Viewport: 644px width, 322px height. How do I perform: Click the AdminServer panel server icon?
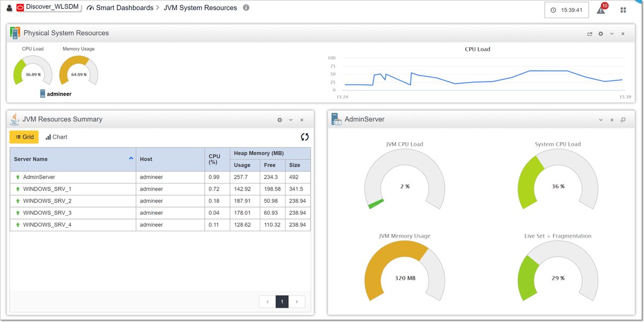pos(336,119)
